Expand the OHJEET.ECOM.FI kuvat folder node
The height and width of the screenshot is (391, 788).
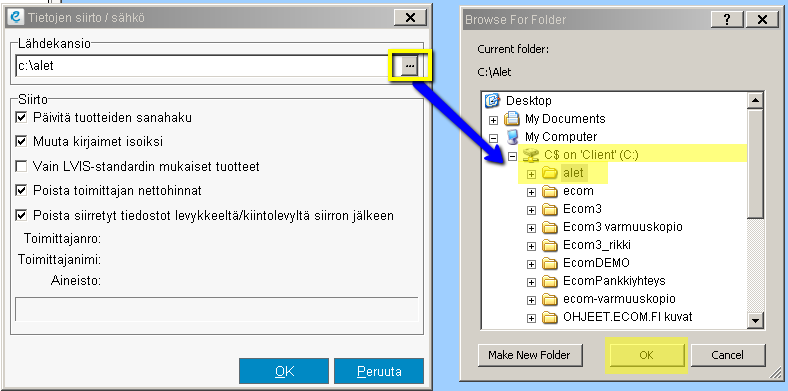click(531, 319)
